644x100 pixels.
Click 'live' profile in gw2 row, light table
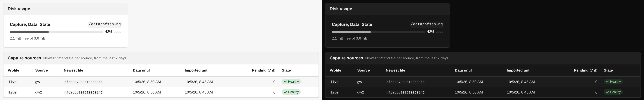[13, 92]
